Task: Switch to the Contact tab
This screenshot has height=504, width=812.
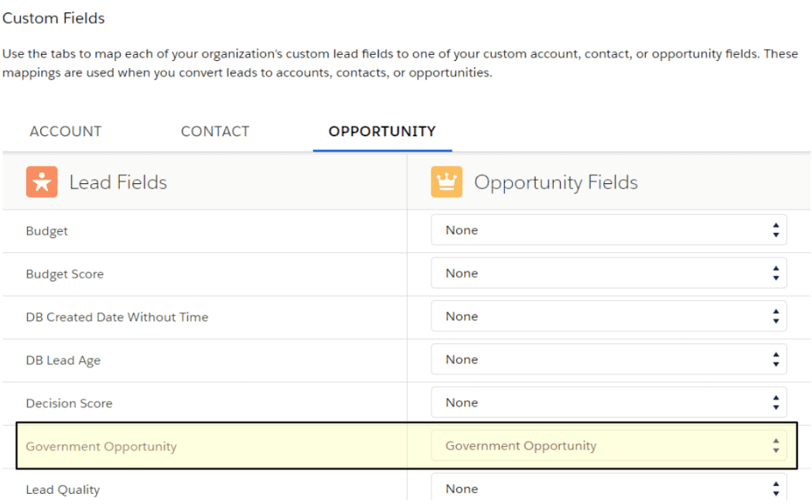Action: (215, 131)
